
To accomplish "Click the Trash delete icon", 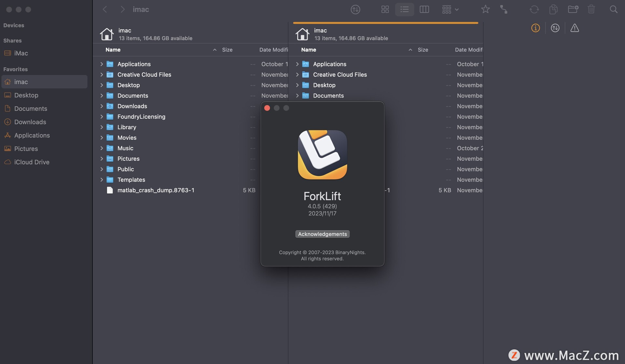I will pyautogui.click(x=591, y=9).
